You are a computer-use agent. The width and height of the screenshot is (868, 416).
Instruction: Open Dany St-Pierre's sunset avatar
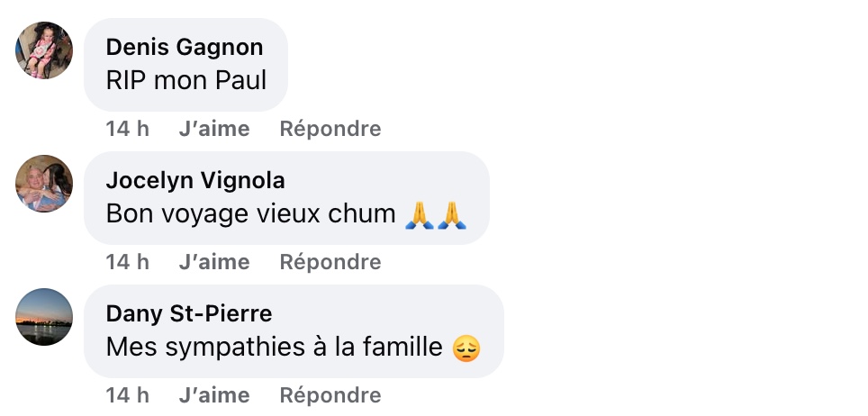click(44, 317)
